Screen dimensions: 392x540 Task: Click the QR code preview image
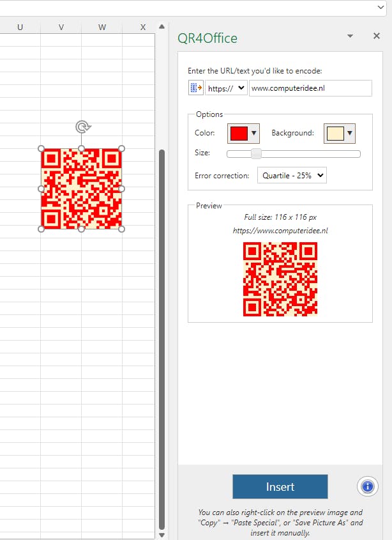(280, 279)
